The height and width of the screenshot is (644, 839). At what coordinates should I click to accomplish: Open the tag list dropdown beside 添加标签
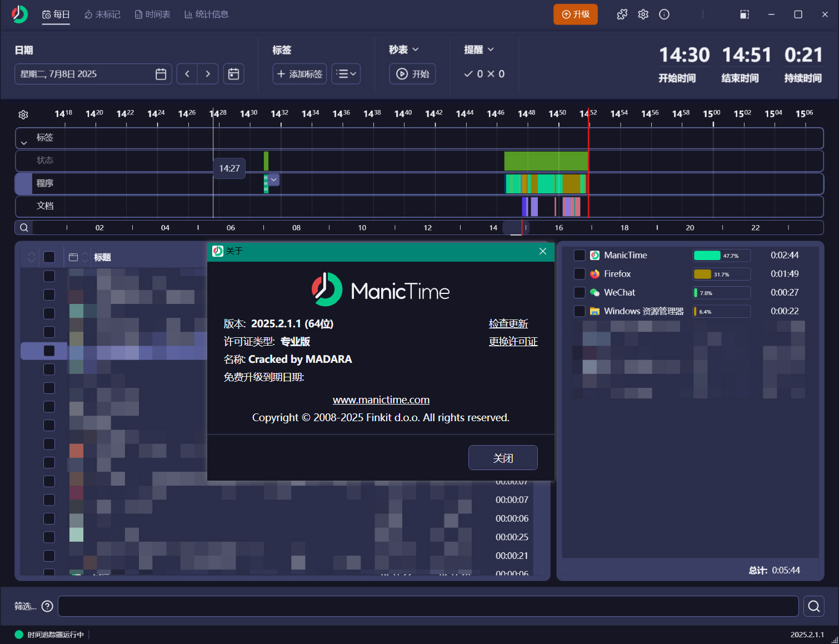pos(346,74)
